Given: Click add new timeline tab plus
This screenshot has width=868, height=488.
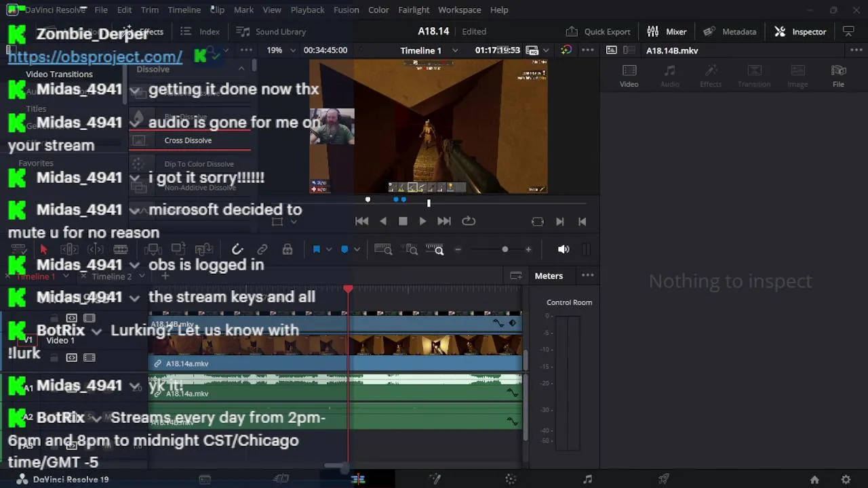Looking at the screenshot, I should tap(165, 276).
